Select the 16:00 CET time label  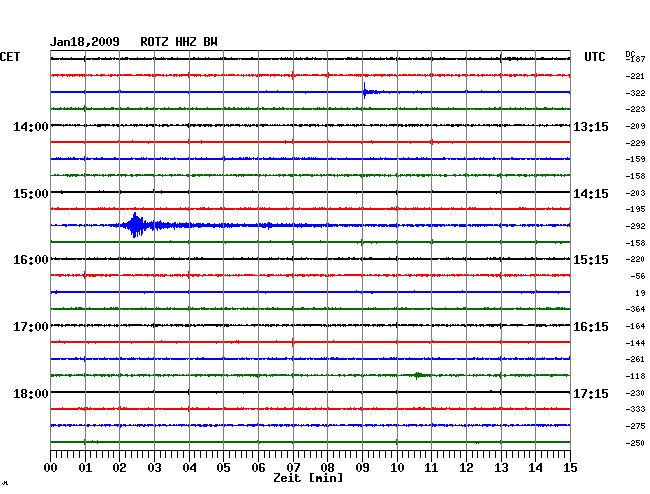pyautogui.click(x=31, y=260)
